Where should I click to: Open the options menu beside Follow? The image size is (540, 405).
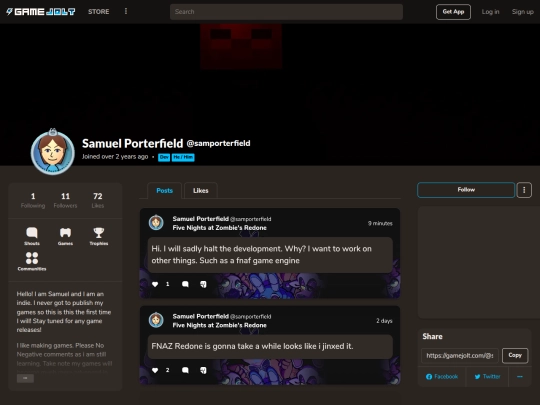(x=524, y=190)
